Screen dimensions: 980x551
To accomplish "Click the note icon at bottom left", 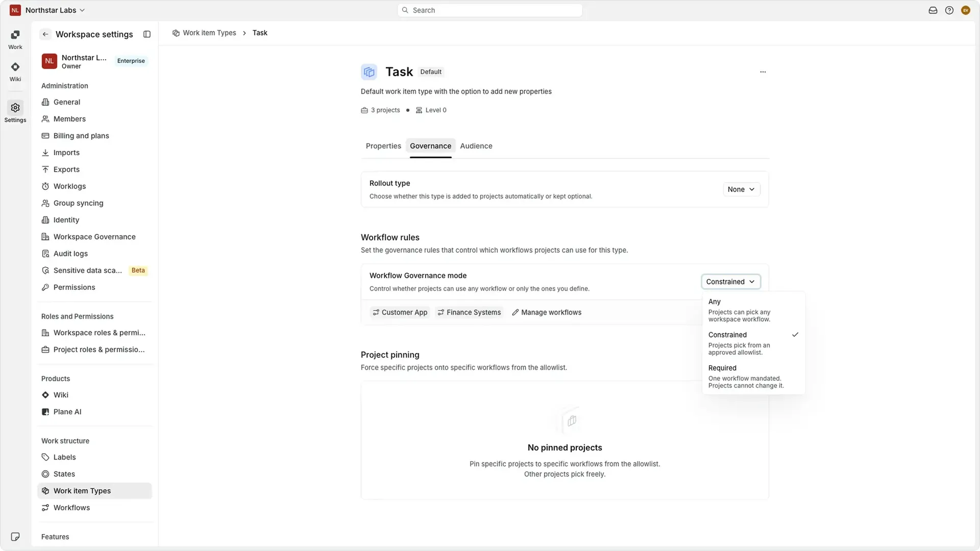I will (15, 537).
